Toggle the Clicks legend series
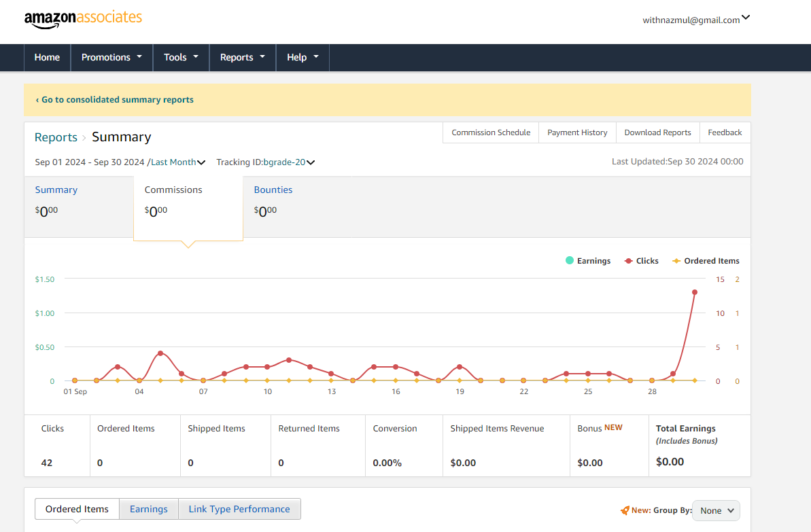811x532 pixels. (641, 261)
